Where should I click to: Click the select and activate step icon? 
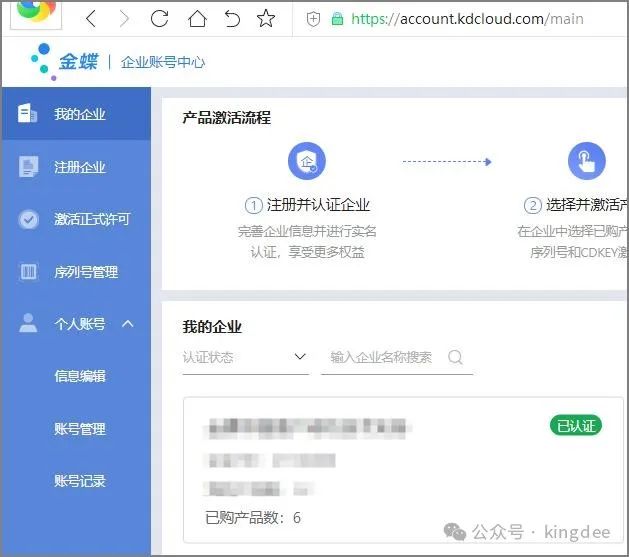pos(586,160)
